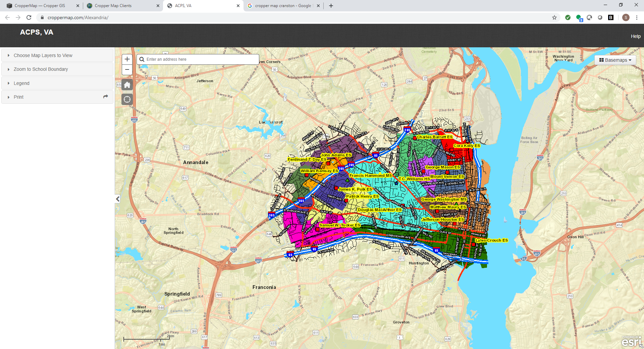
Task: Click the browser URL address bar
Action: pos(295,17)
